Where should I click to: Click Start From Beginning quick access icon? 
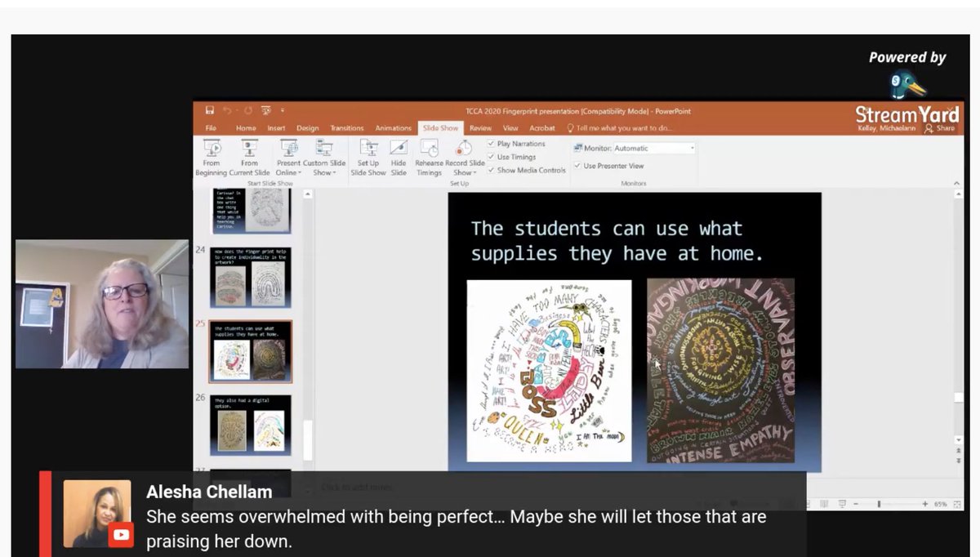coord(265,110)
